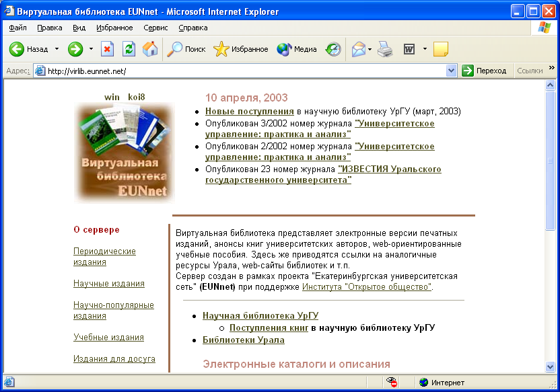Click the Виртуальная библиотека EUNnet logo image
This screenshot has width=560, height=392.
(x=125, y=153)
